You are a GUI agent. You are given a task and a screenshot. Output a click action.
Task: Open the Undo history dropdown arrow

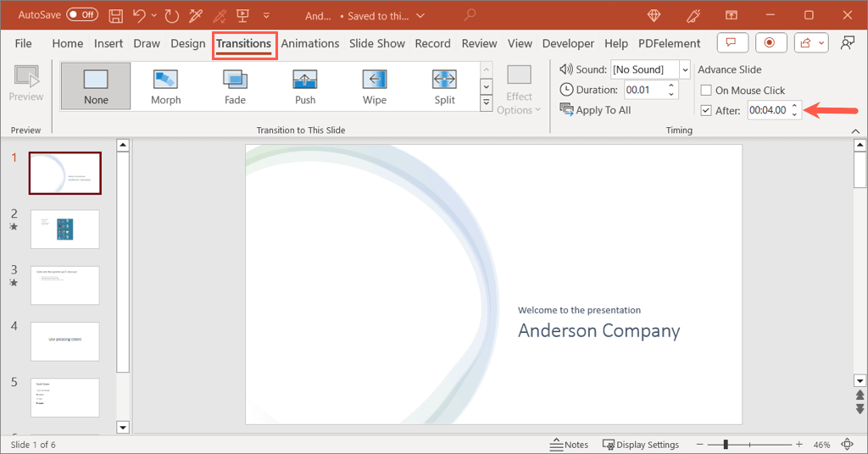point(154,15)
